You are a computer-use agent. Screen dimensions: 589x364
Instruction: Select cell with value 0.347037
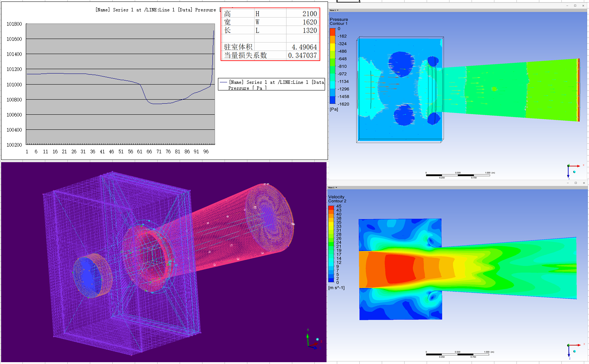click(x=302, y=56)
